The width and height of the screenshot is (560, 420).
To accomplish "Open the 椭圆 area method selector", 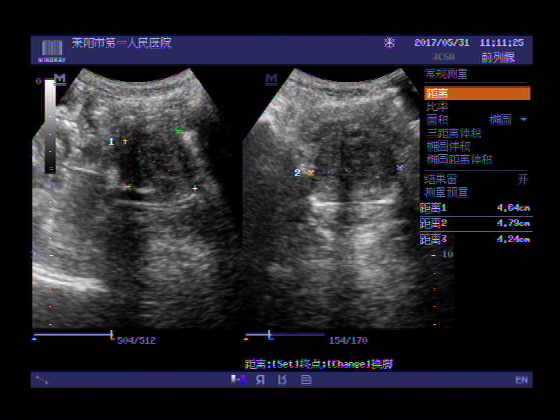I will (500, 120).
